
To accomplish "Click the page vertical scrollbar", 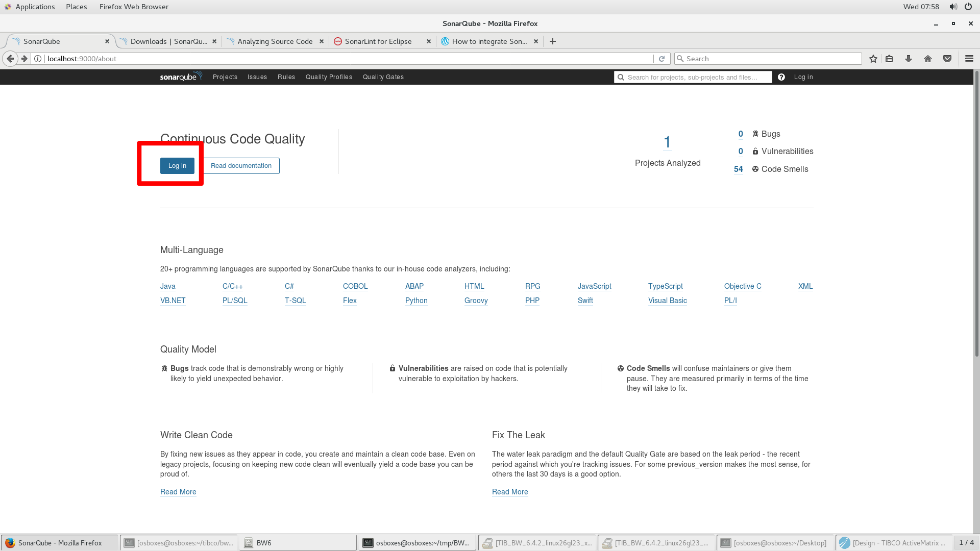I will click(976, 214).
